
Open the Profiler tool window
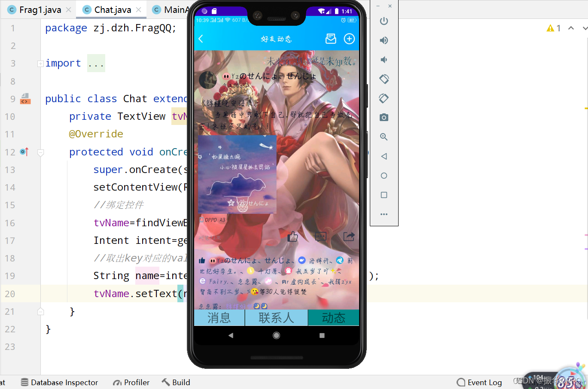tap(131, 382)
